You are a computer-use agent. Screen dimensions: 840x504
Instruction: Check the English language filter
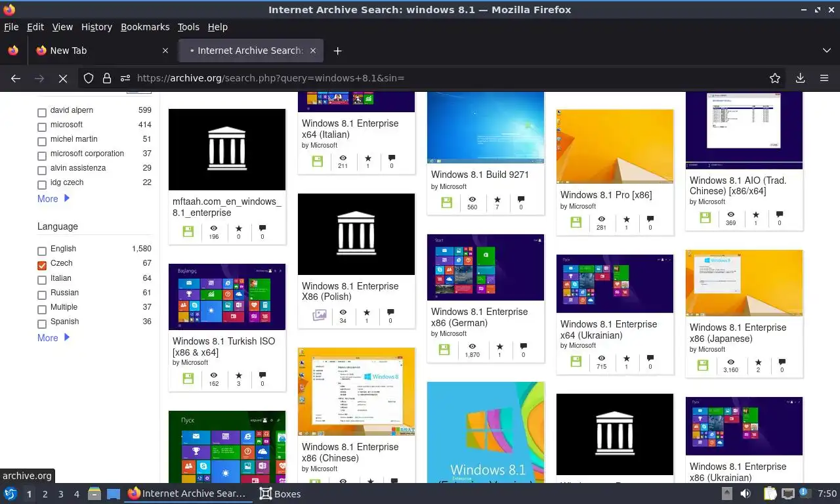(42, 251)
